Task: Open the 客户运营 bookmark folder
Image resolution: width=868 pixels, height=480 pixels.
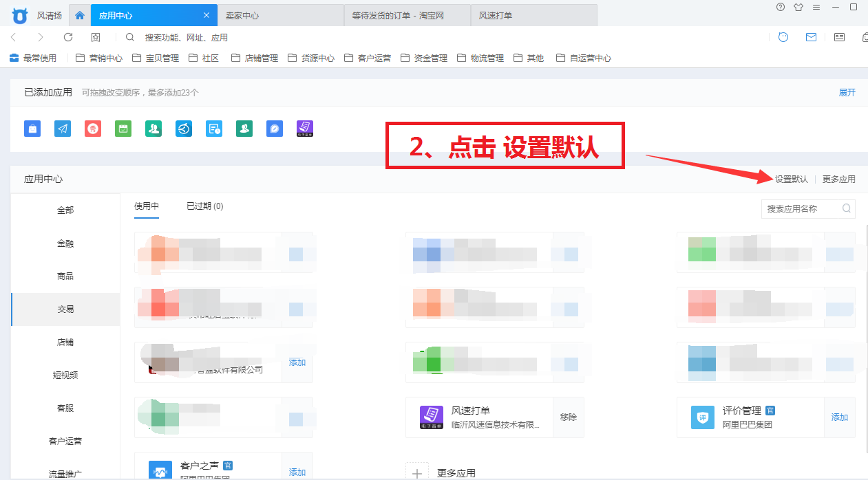Action: pyautogui.click(x=368, y=58)
